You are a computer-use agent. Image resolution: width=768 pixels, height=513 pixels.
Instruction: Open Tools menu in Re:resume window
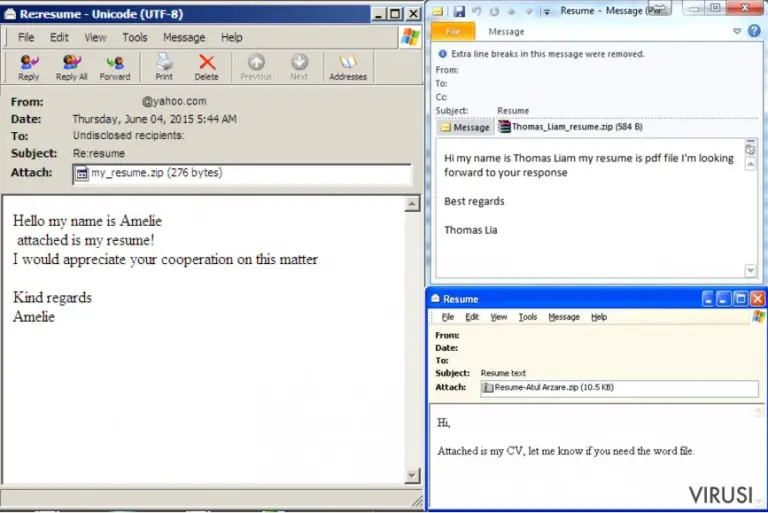[135, 37]
